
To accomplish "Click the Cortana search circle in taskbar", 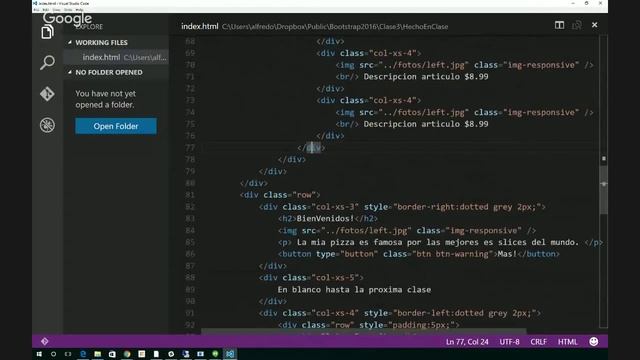I will pyautogui.click(x=53, y=354).
